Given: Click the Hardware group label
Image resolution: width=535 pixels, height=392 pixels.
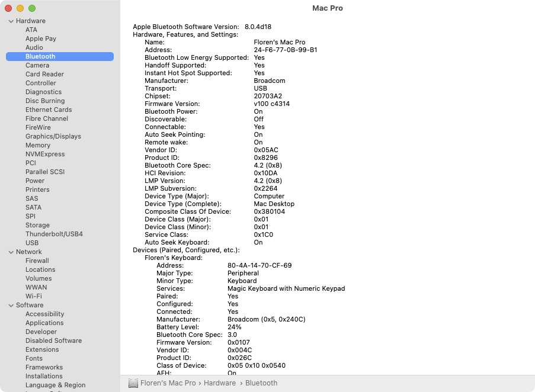Looking at the screenshot, I should pos(31,21).
